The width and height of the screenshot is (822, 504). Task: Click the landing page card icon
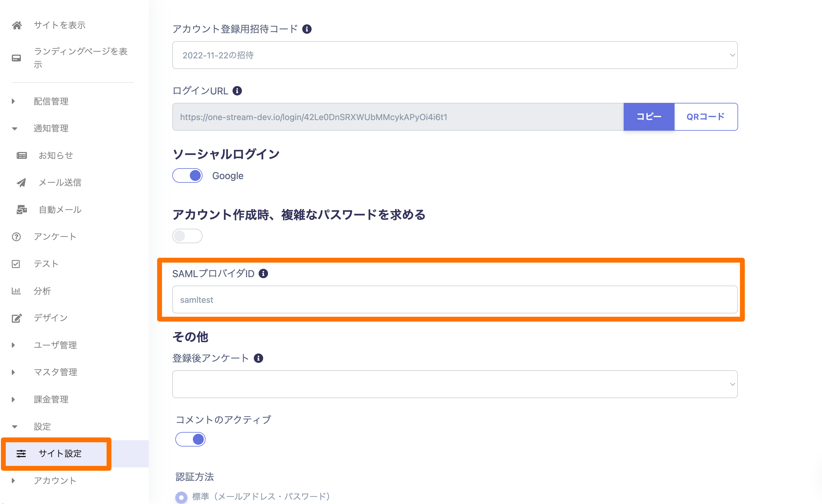pyautogui.click(x=16, y=58)
